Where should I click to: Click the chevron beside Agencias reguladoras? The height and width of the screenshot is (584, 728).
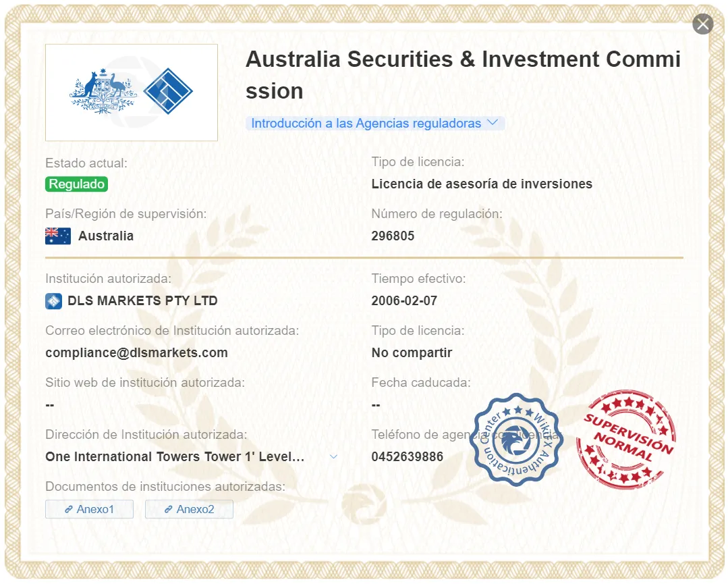click(493, 123)
